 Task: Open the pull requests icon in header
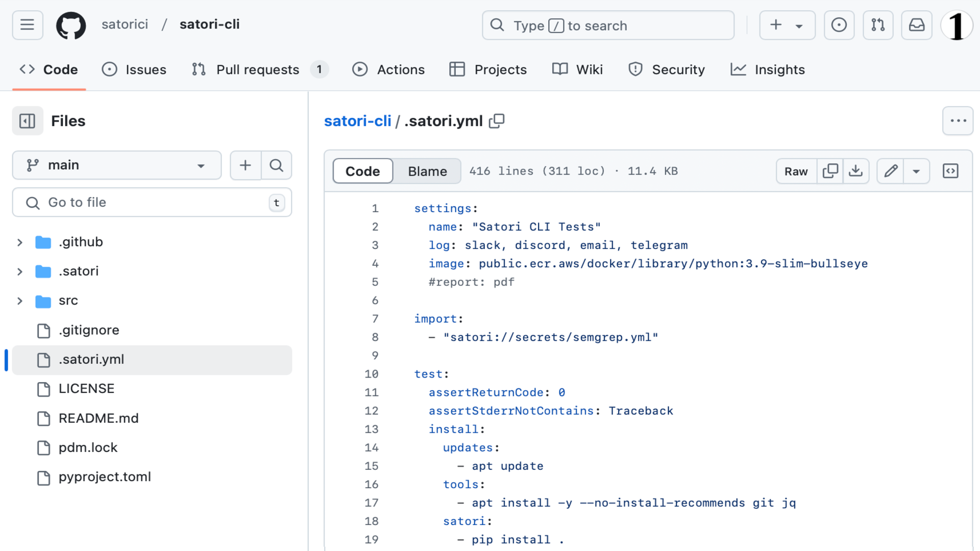click(x=878, y=25)
